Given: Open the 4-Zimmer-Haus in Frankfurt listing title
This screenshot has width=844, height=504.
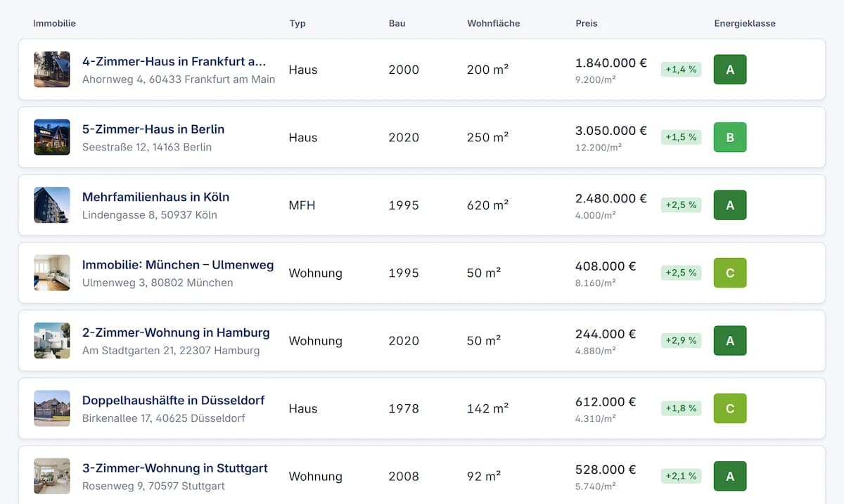Looking at the screenshot, I should [174, 61].
